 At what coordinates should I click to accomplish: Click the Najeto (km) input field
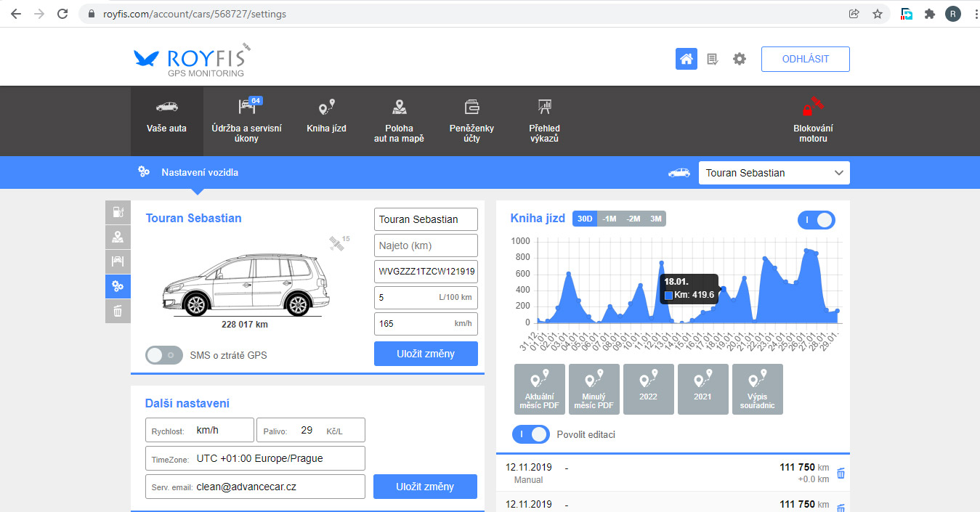coord(426,245)
